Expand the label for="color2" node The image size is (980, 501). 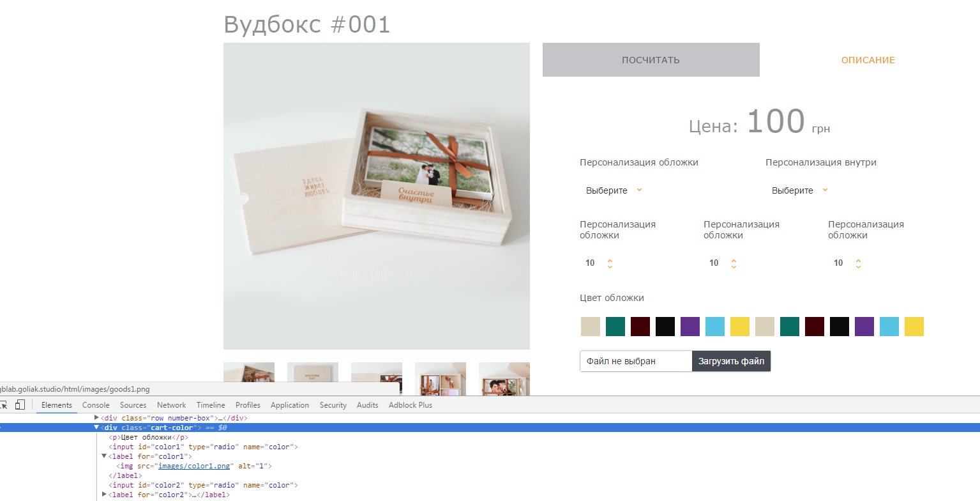(x=104, y=495)
